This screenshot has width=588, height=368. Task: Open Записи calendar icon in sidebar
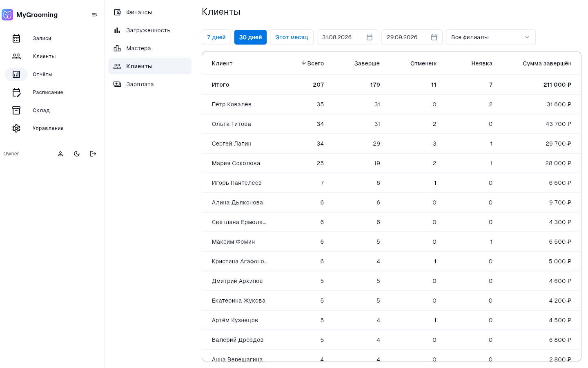click(x=16, y=38)
